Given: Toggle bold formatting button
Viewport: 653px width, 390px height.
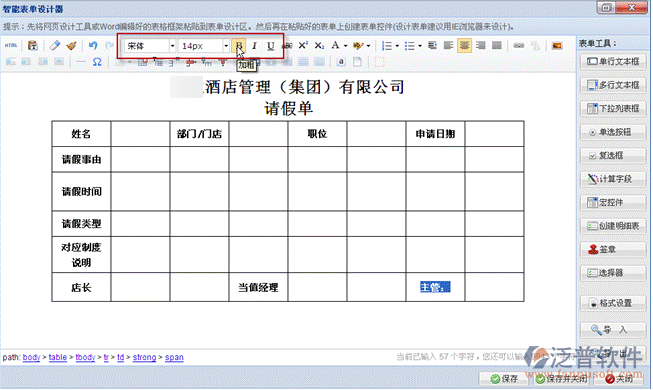Looking at the screenshot, I should coord(239,46).
